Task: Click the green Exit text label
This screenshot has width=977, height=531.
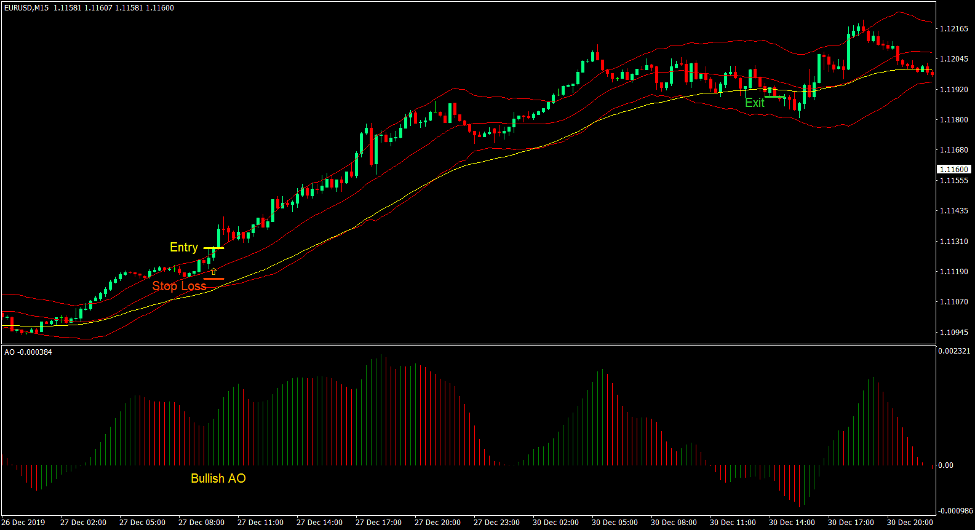Action: (754, 102)
